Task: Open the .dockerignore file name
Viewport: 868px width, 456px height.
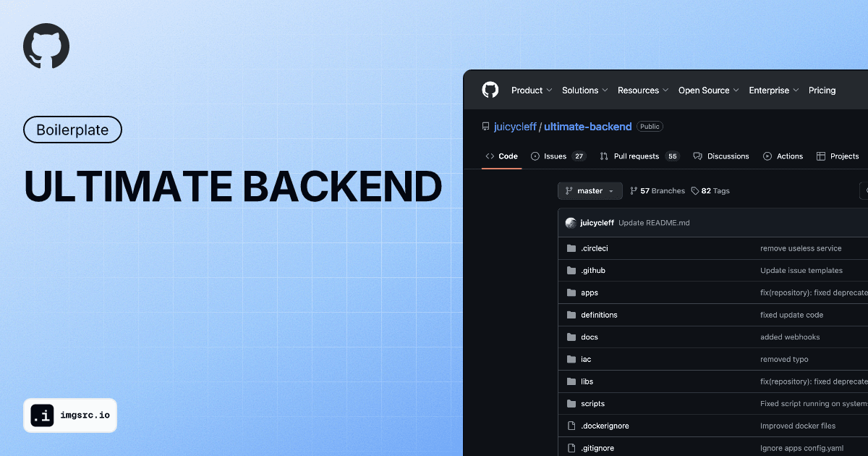Action: 605,426
